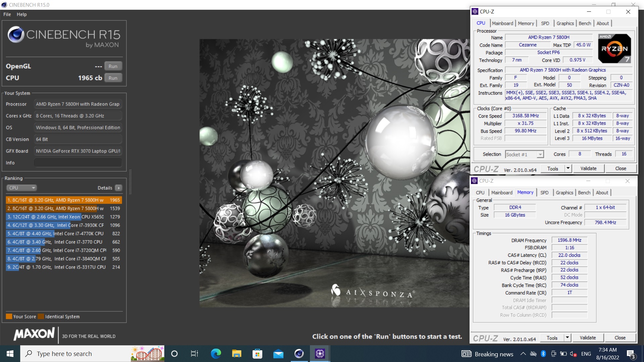Viewport: 644px width, 362px height.
Task: Run the CPU benchmark
Action: (x=113, y=78)
